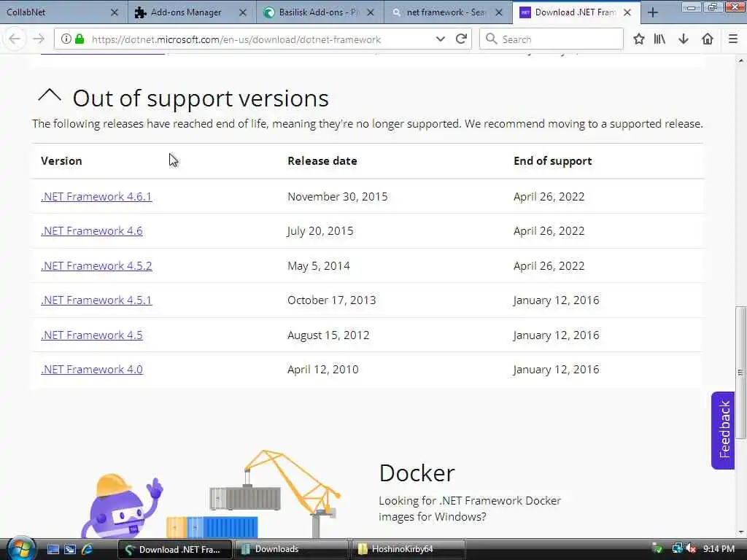Screen dimensions: 747x560
Task: Collapse the Out of support versions section
Action: point(50,96)
